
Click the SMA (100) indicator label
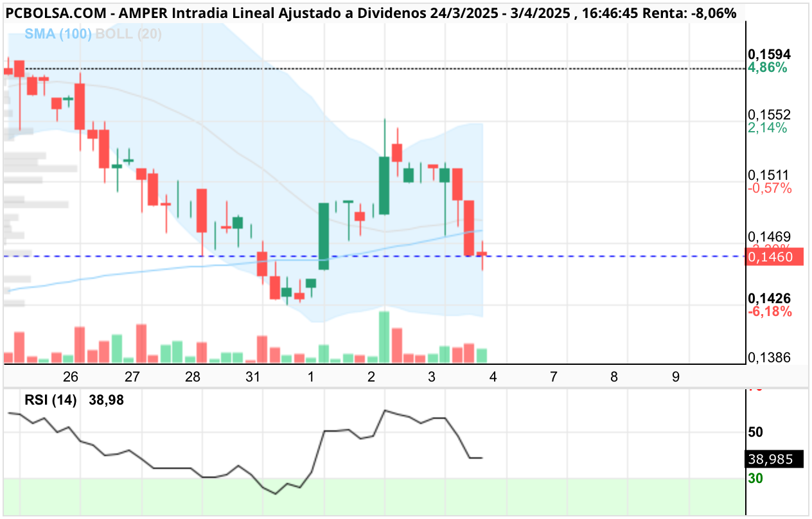58,35
